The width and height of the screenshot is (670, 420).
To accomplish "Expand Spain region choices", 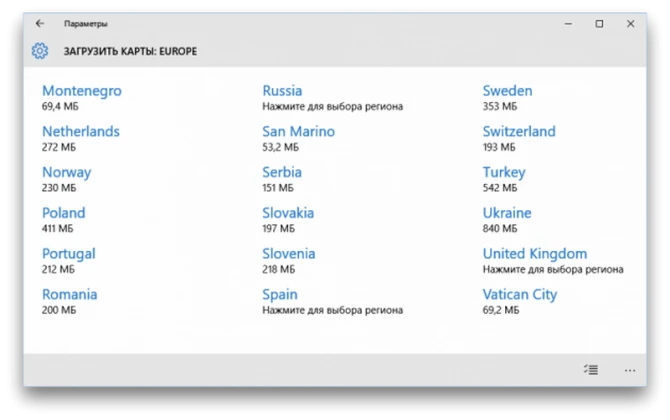I will 332,302.
